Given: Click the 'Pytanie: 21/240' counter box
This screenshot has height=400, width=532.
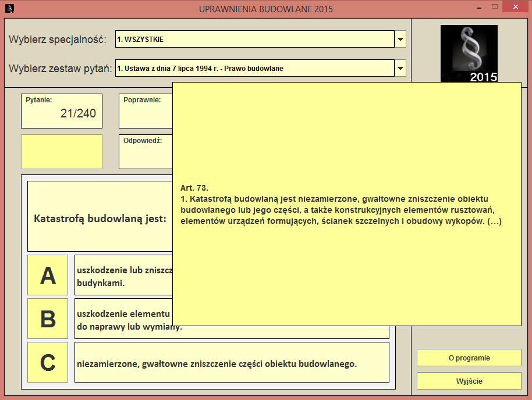Looking at the screenshot, I should point(62,111).
